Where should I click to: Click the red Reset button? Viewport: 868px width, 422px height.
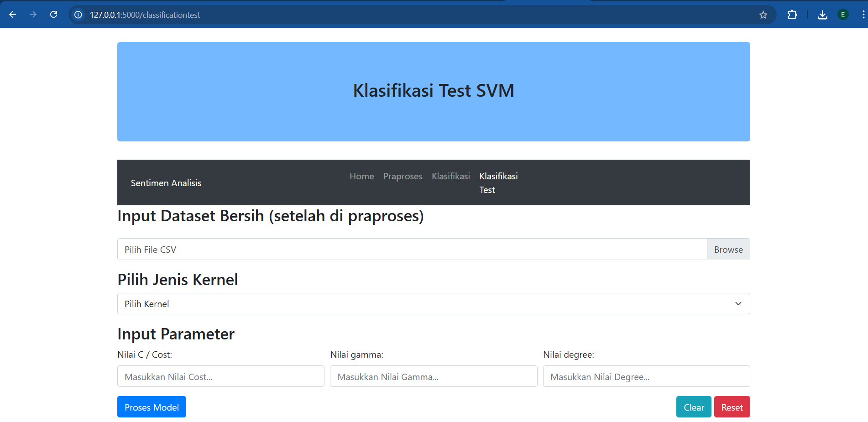[x=732, y=407]
